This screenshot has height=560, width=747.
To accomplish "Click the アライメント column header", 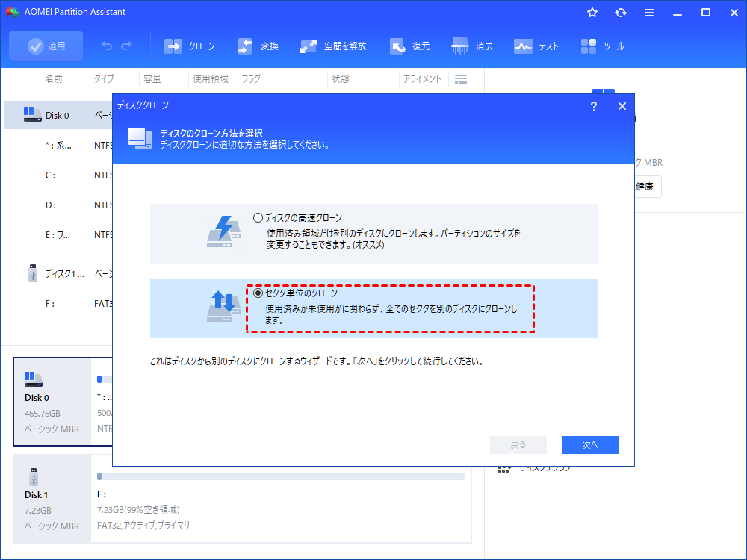I will click(x=423, y=79).
